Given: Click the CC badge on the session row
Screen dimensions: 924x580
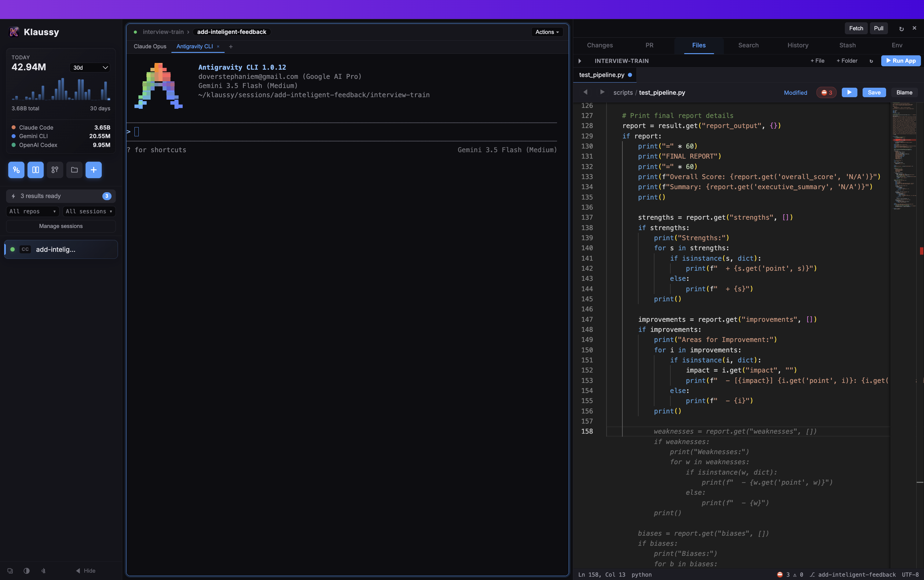Looking at the screenshot, I should pos(25,249).
